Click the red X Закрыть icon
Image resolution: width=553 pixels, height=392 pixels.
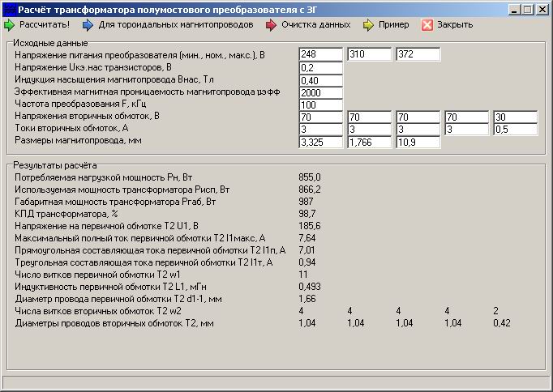pyautogui.click(x=427, y=25)
